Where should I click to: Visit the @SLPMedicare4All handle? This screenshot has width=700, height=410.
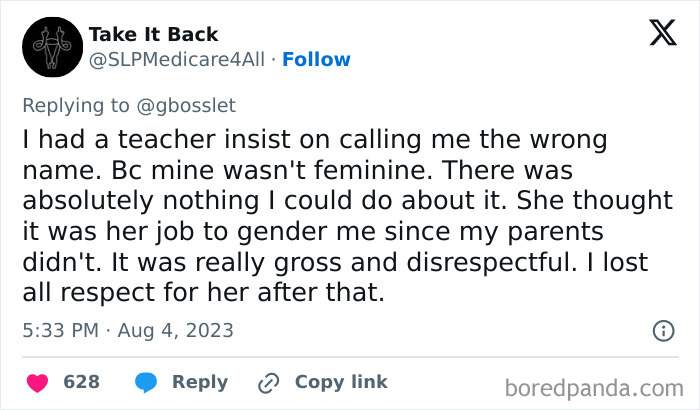click(x=177, y=59)
